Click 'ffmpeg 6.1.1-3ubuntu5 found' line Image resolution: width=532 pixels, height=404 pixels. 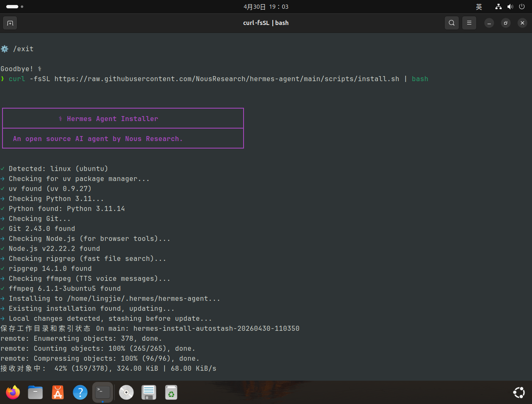point(61,288)
